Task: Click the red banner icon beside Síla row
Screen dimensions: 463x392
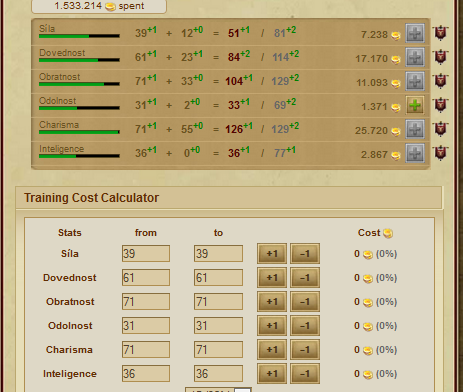Action: 440,33
